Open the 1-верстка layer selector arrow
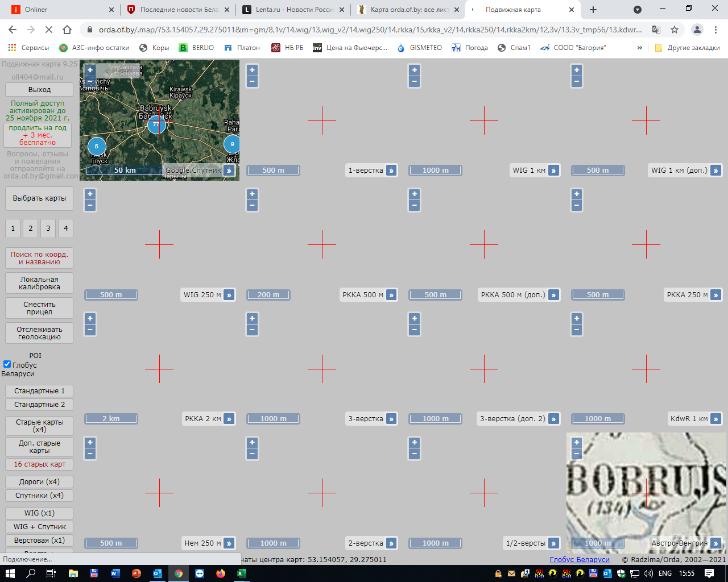This screenshot has height=582, width=728. click(x=391, y=171)
